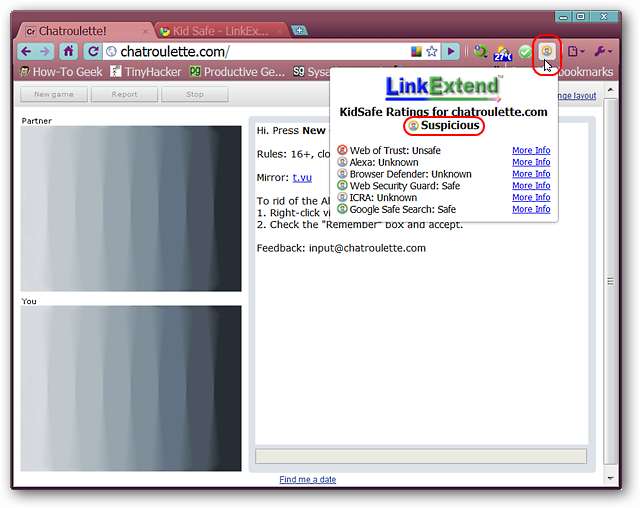Click the chat message input field
640x508 pixels.
[421, 456]
